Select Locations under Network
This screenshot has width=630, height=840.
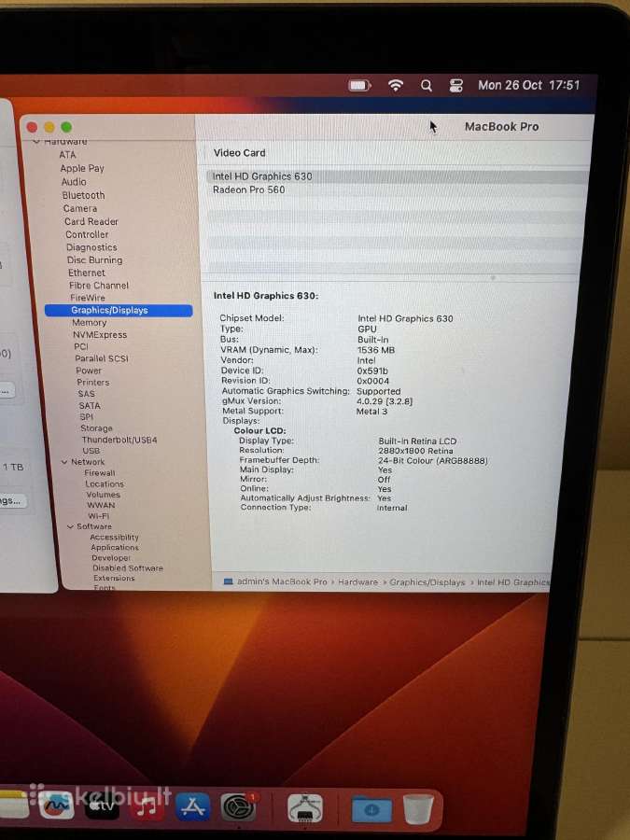tap(105, 483)
